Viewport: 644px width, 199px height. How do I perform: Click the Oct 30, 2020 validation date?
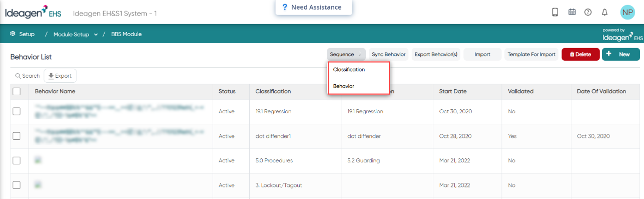click(593, 136)
